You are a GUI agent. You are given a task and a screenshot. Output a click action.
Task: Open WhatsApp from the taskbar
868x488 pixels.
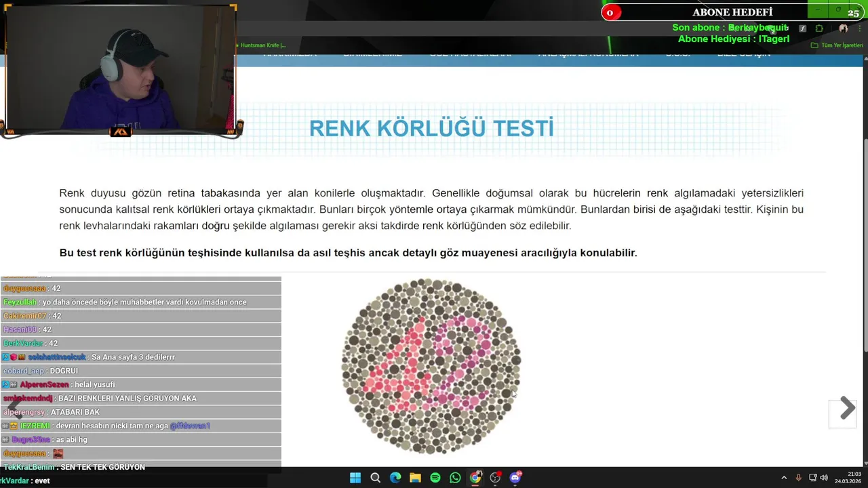point(455,478)
